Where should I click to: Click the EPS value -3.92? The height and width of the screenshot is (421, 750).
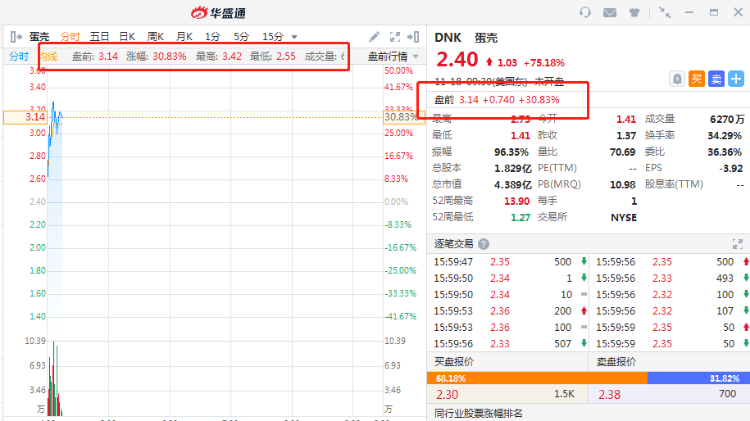point(731,168)
